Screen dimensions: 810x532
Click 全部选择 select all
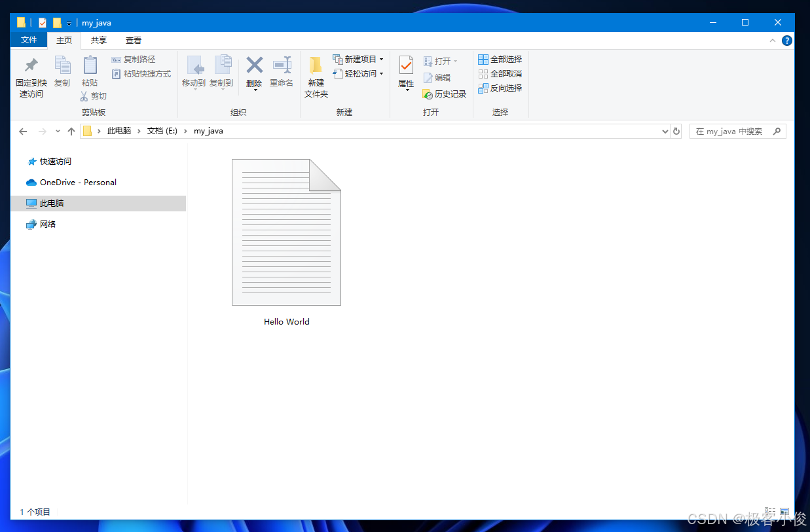point(500,60)
